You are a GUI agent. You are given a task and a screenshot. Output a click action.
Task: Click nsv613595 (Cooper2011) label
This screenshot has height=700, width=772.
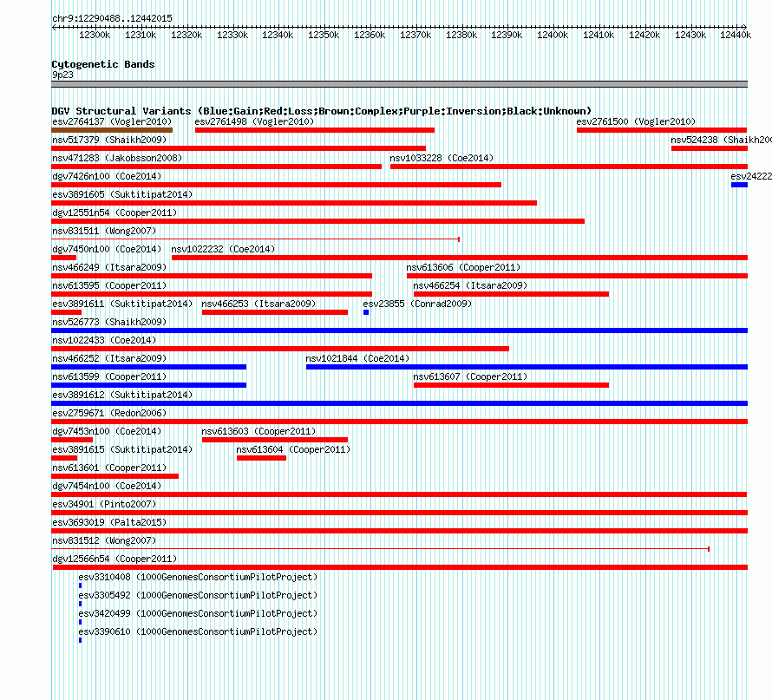[109, 285]
